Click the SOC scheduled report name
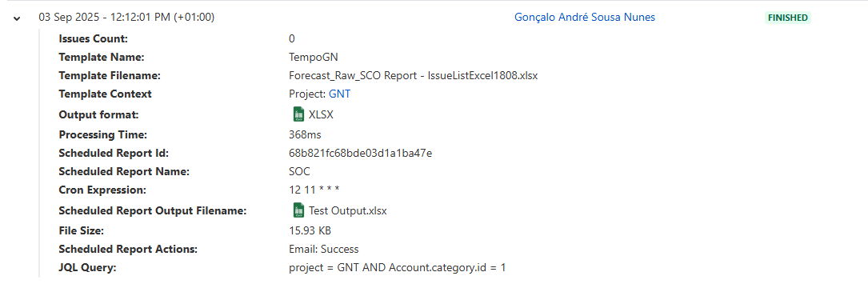Image resolution: width=868 pixels, height=288 pixels. (299, 172)
